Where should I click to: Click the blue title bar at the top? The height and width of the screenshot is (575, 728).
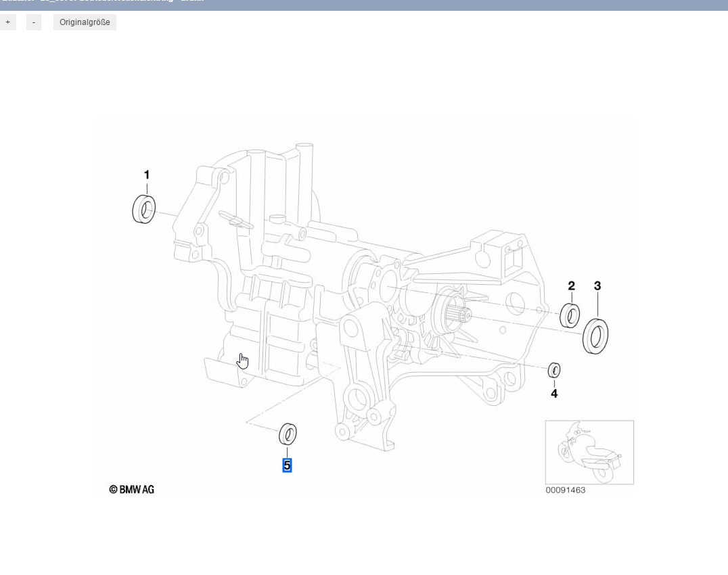364,4
